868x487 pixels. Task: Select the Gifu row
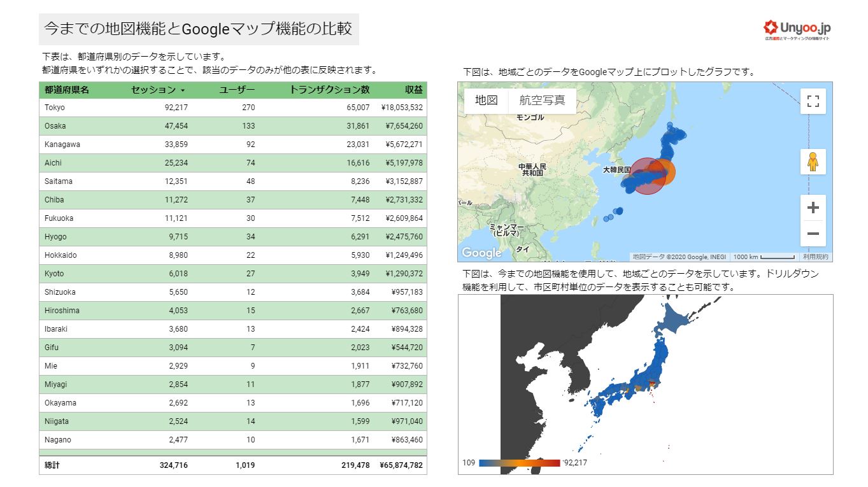click(x=233, y=348)
